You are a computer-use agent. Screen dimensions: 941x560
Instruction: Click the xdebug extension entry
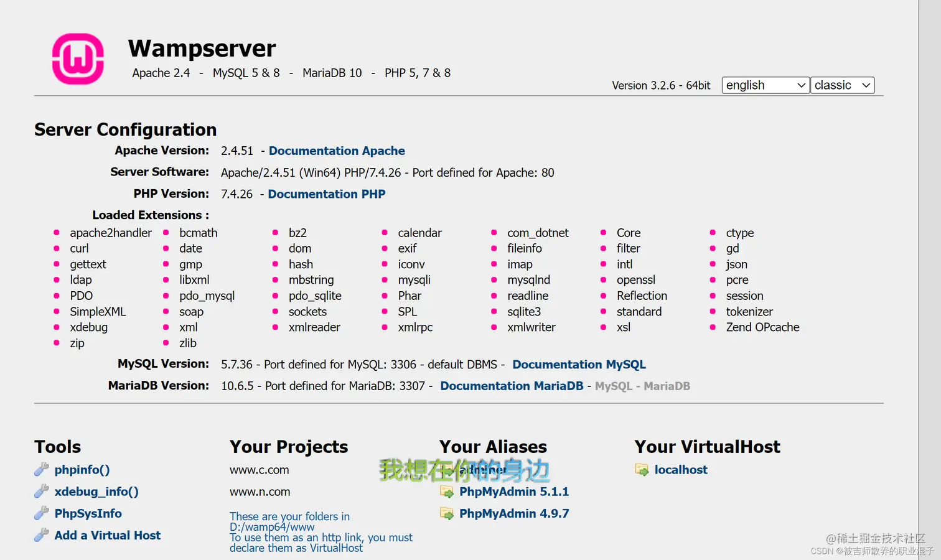(89, 327)
